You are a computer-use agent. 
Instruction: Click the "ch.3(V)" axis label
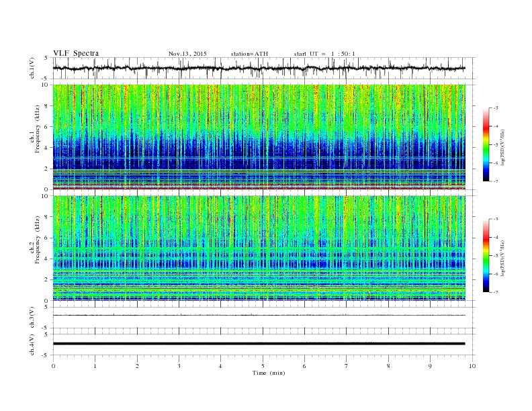pyautogui.click(x=32, y=318)
